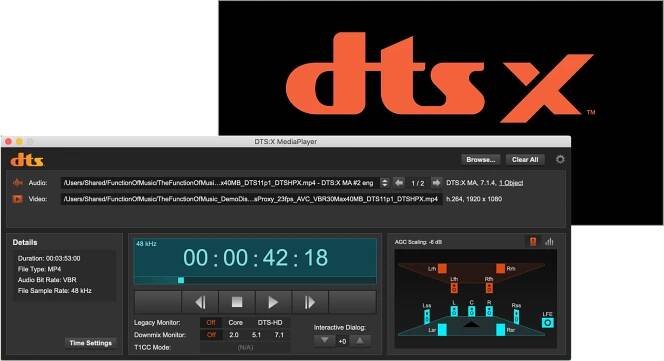Set Legacy Monitor to Off

coord(211,322)
